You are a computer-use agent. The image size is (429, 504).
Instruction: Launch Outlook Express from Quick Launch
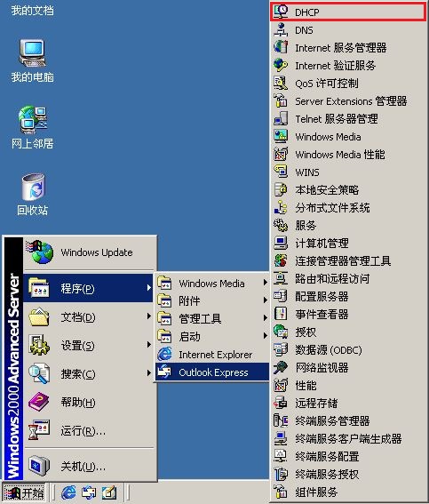click(89, 492)
